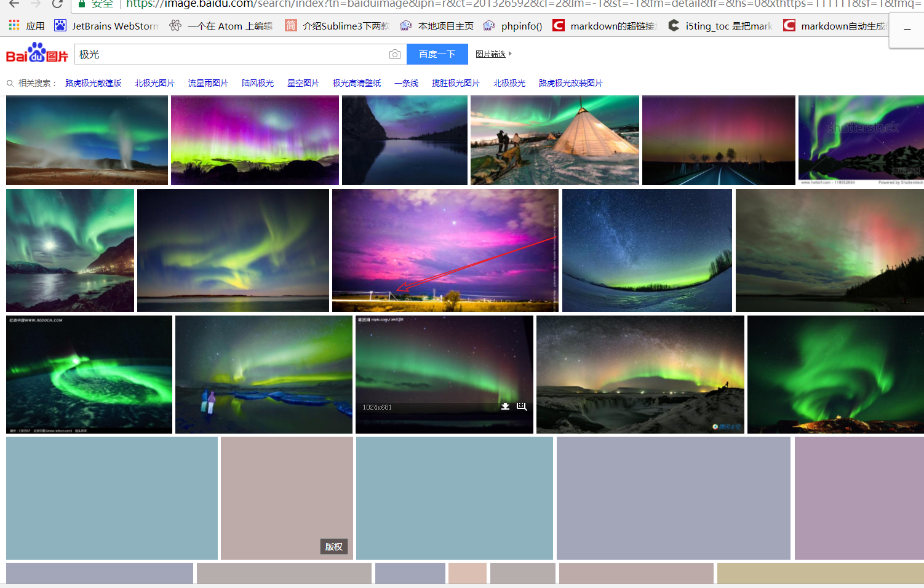Image resolution: width=924 pixels, height=588 pixels.
Task: Open the teepee tent aurora thumbnail
Action: pos(554,140)
